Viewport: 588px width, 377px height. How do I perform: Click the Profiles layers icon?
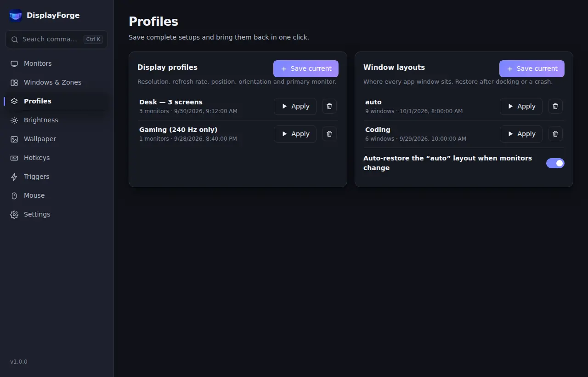pos(14,102)
